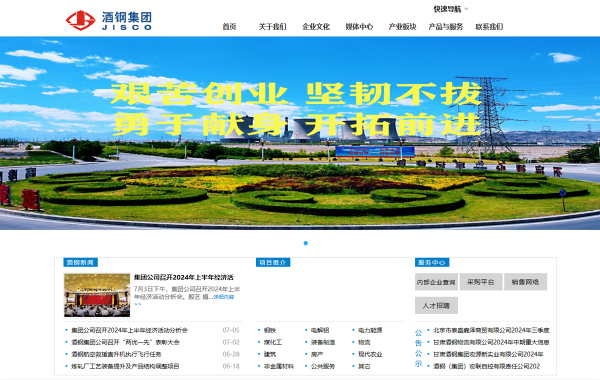Open headline 集团公司召开2024年上半年经济活
600x380 pixels.
click(184, 277)
